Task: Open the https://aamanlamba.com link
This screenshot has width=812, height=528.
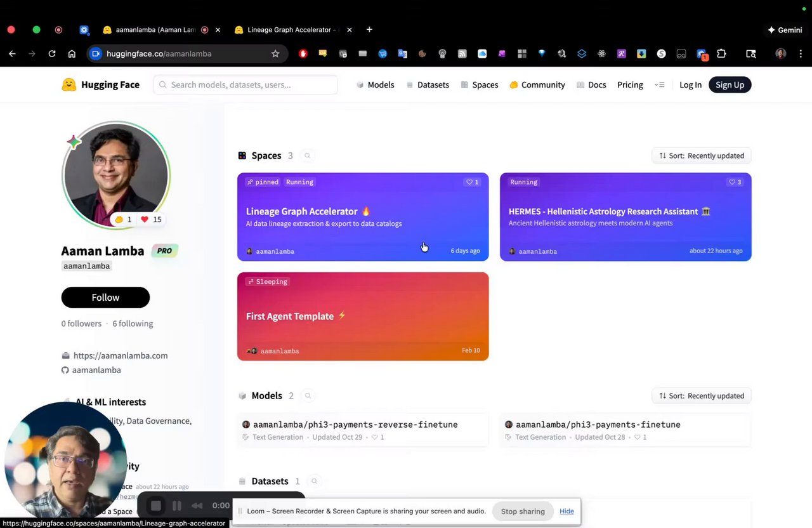Action: tap(121, 355)
